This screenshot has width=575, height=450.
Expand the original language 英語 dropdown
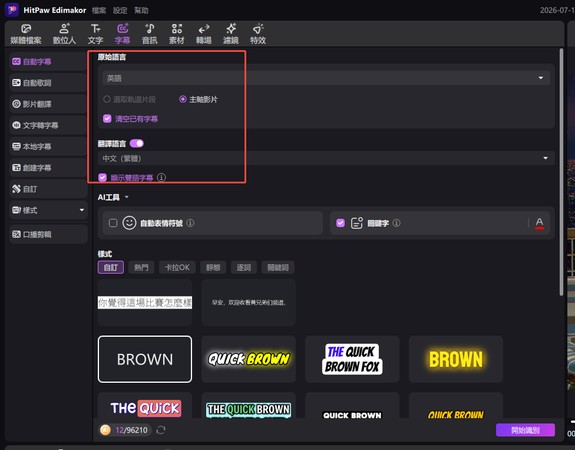point(326,78)
